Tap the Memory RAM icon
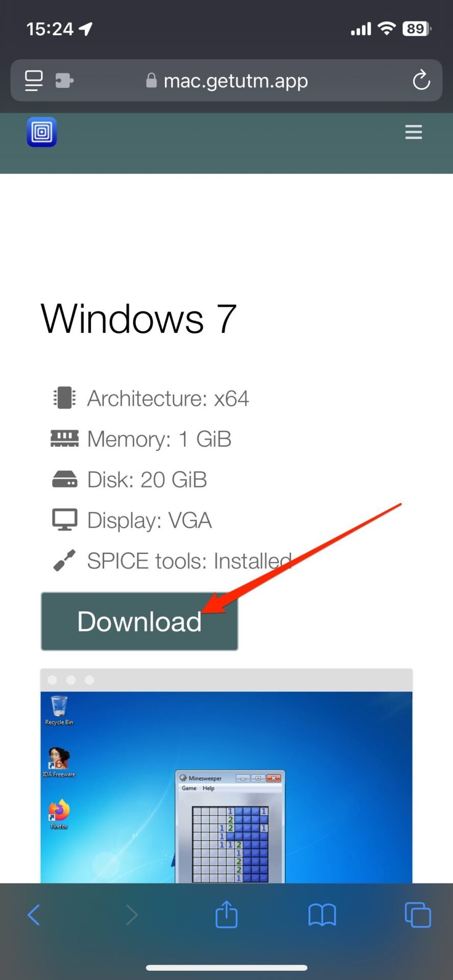Image resolution: width=453 pixels, height=980 pixels. 64,439
